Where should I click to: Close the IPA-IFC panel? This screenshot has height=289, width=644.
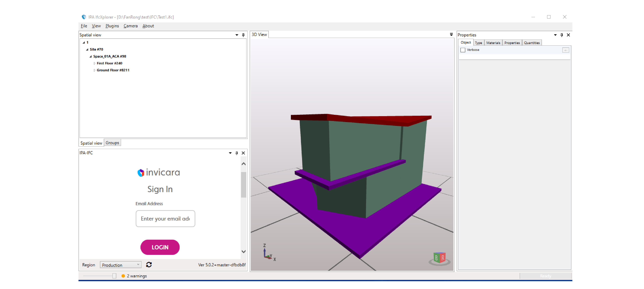[243, 153]
